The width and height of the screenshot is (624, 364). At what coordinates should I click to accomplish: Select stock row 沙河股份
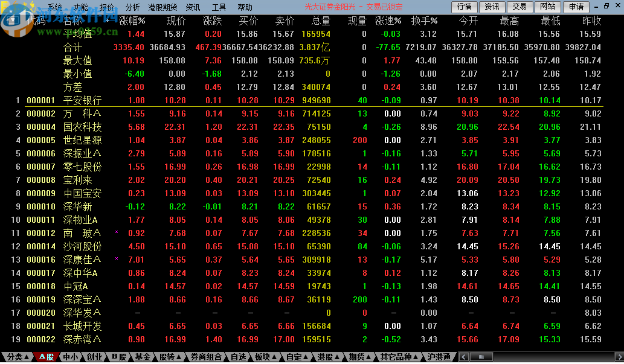306,247
